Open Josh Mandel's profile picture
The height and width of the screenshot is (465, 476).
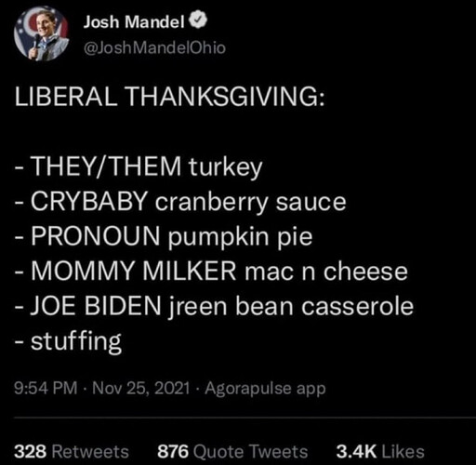pos(41,33)
